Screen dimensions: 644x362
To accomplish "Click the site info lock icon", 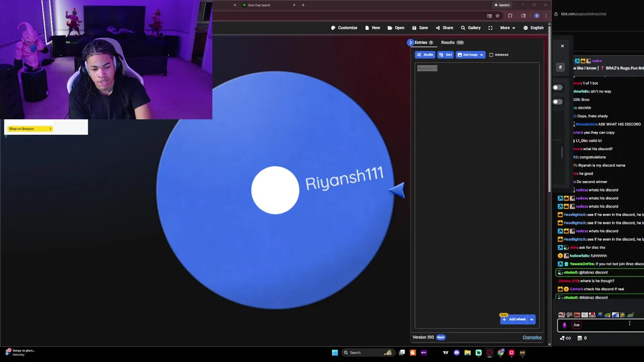I will [556, 14].
